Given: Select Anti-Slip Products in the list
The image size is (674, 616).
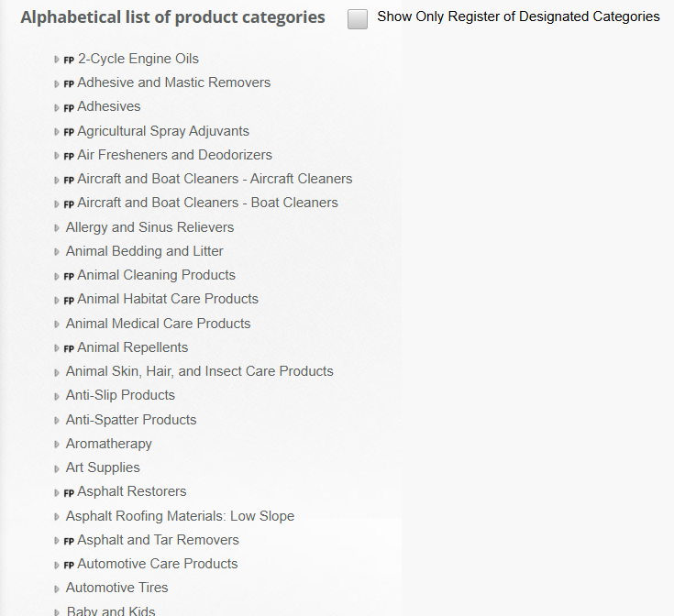Looking at the screenshot, I should point(120,395).
